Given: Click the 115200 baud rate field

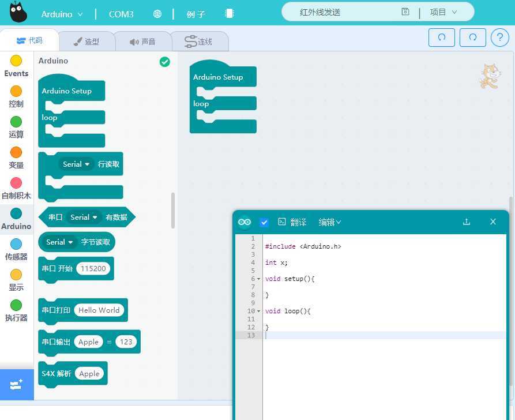Looking at the screenshot, I should click(93, 268).
